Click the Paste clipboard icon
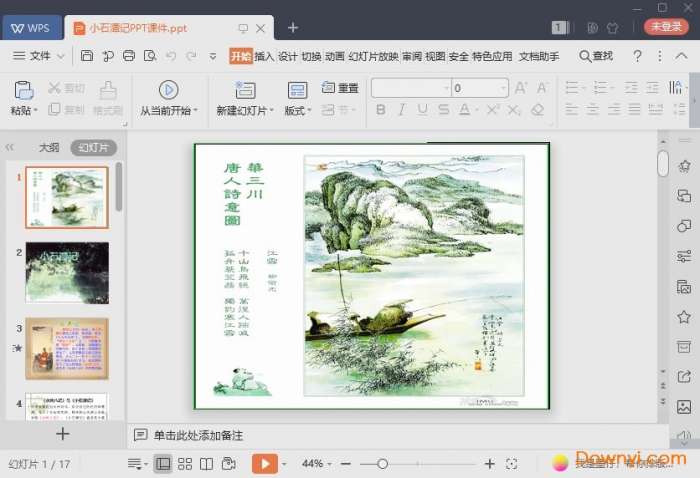 click(x=23, y=90)
